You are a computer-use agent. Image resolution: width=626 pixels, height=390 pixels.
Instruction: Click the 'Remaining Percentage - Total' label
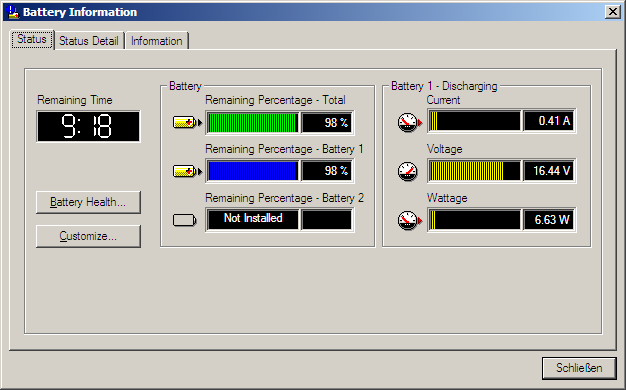pos(275,100)
